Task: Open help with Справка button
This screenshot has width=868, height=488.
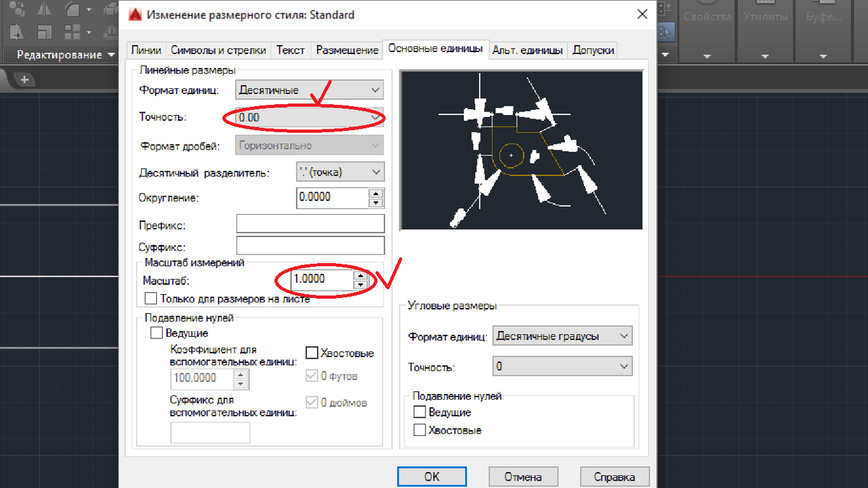Action: click(615, 476)
